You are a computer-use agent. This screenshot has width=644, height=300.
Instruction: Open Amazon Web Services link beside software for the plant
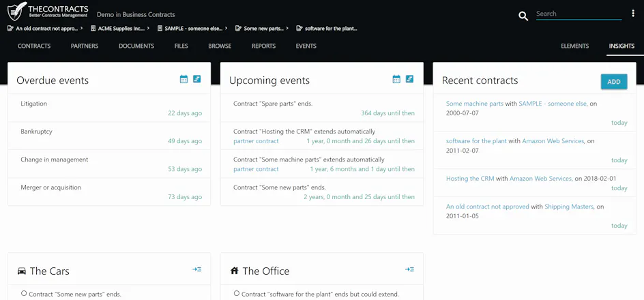pos(553,140)
